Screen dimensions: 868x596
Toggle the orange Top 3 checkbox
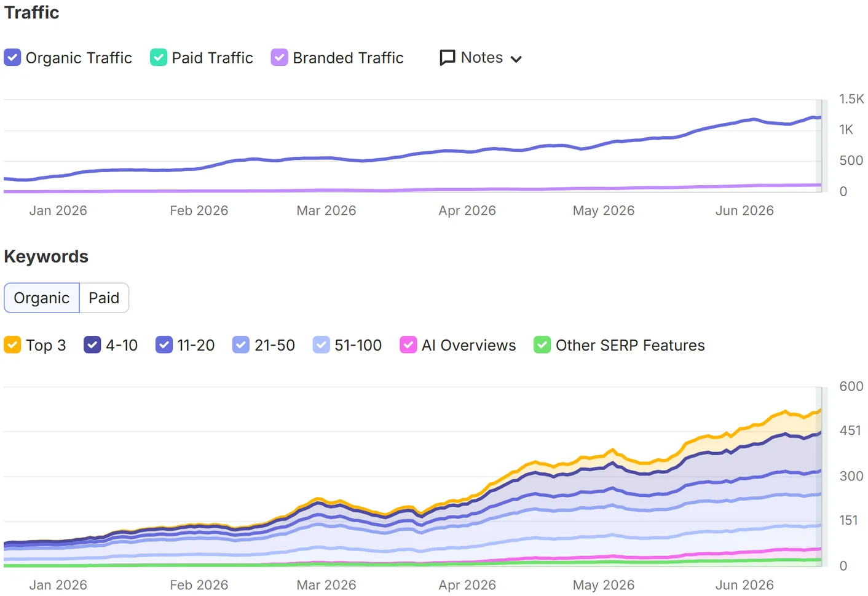(x=12, y=345)
